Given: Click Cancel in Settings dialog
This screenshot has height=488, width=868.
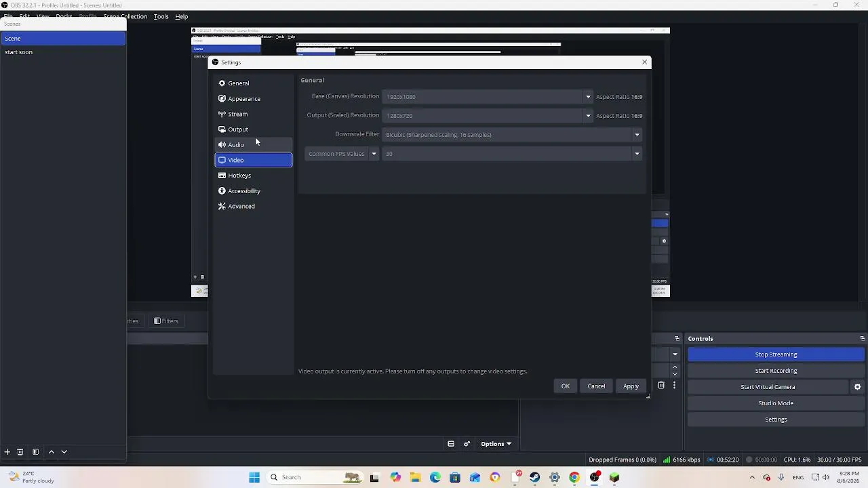Looking at the screenshot, I should coord(596,386).
